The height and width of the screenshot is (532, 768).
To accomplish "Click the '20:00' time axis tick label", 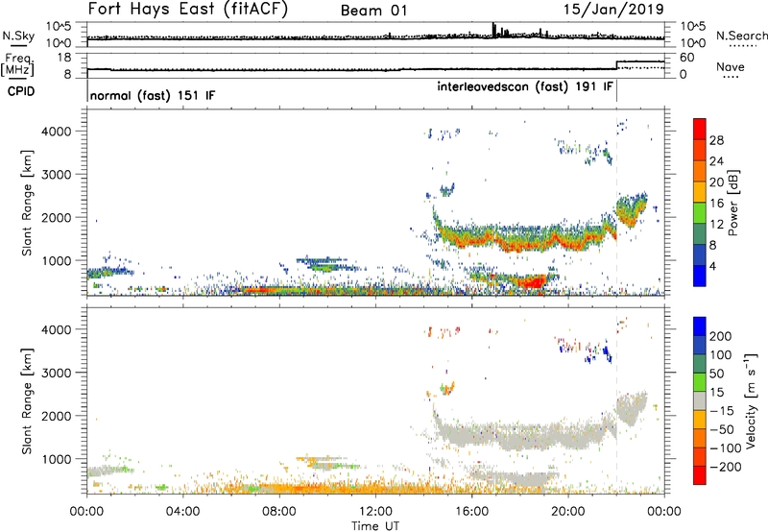I will coord(567,512).
